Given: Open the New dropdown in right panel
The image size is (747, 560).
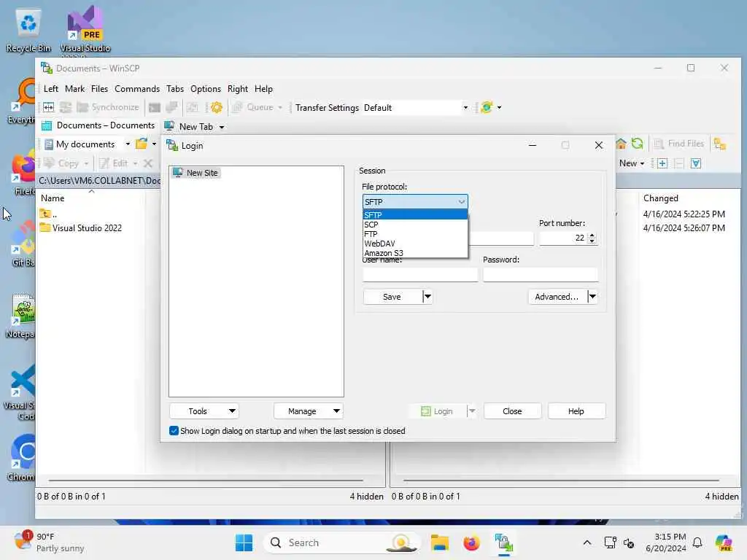Looking at the screenshot, I should 632,163.
